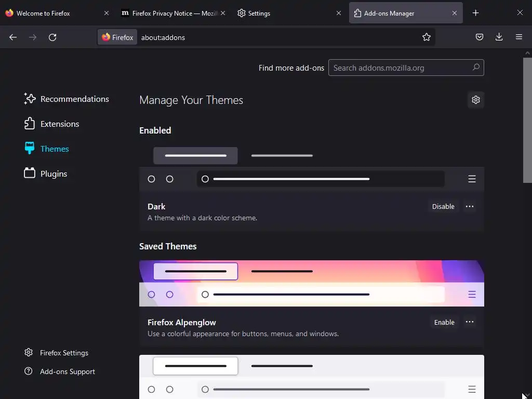Click the Firefox Settings gear icon
This screenshot has height=399, width=532.
(29, 353)
